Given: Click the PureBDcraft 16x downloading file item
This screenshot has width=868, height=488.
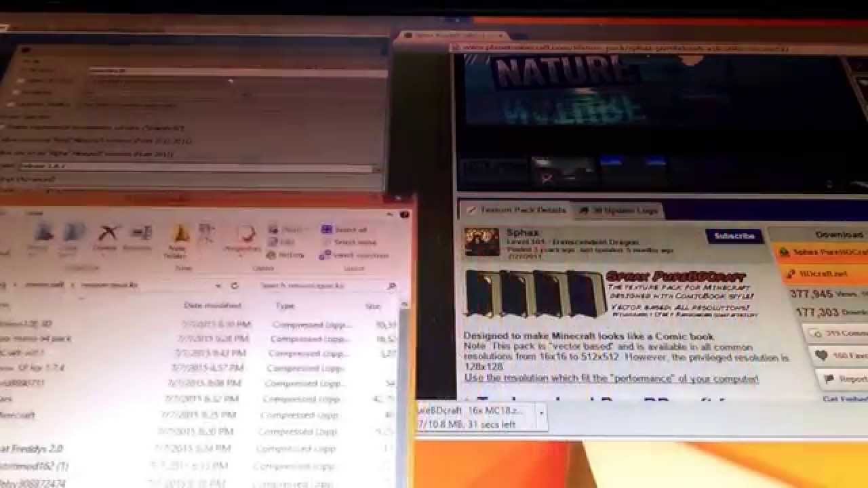Looking at the screenshot, I should pos(475,418).
